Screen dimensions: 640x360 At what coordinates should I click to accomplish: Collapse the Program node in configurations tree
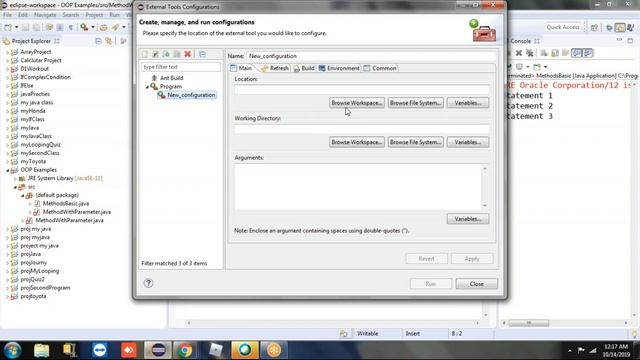coord(147,87)
